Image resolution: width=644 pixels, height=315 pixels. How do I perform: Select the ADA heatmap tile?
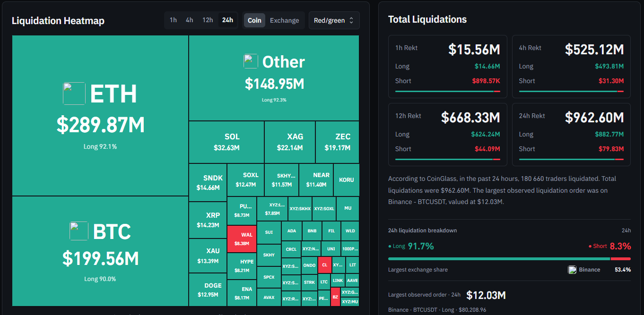[292, 231]
